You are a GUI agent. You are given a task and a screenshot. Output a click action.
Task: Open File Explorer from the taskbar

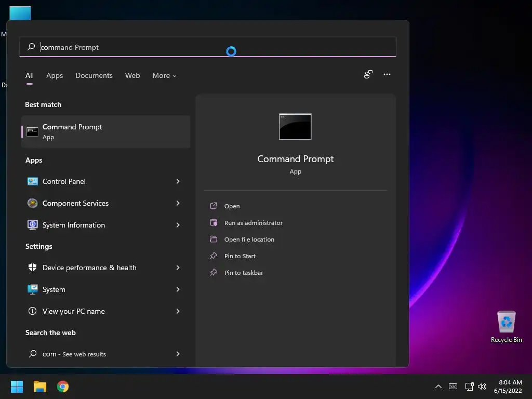[x=39, y=387]
